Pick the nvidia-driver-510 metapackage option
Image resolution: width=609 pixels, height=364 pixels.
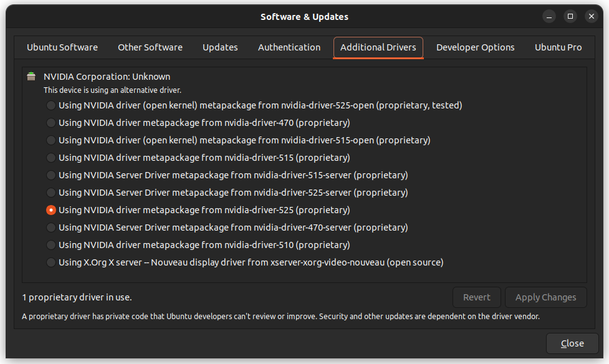coord(50,245)
